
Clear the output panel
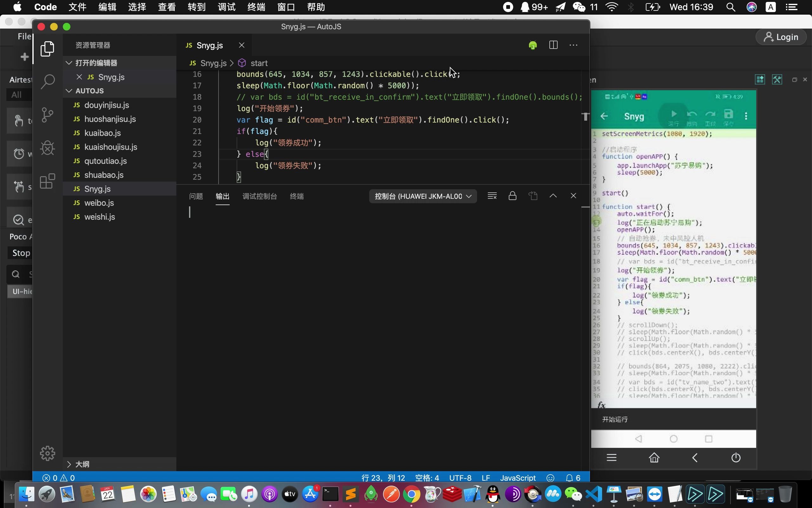[x=492, y=196]
